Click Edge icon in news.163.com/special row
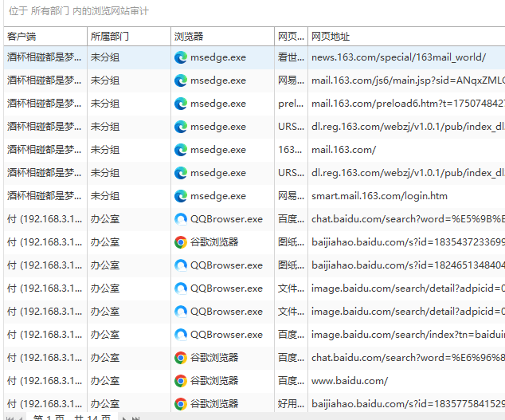Viewport: 505px width, 420px height. click(180, 57)
